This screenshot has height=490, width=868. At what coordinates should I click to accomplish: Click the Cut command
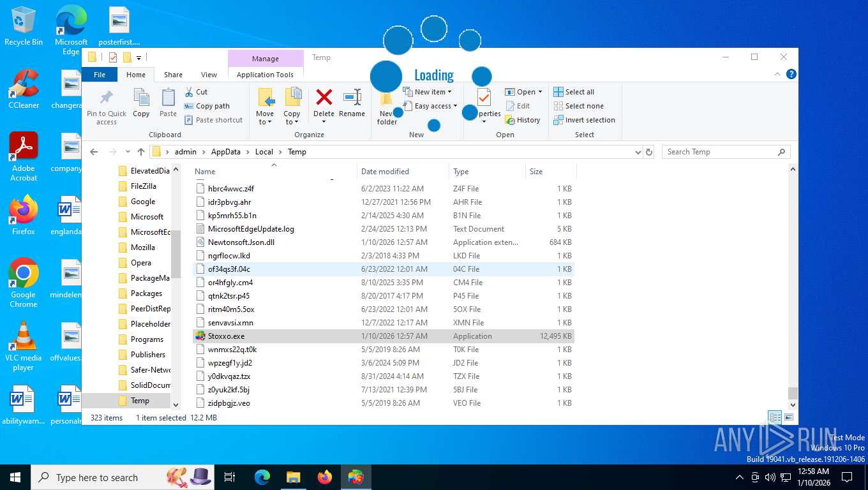[196, 92]
